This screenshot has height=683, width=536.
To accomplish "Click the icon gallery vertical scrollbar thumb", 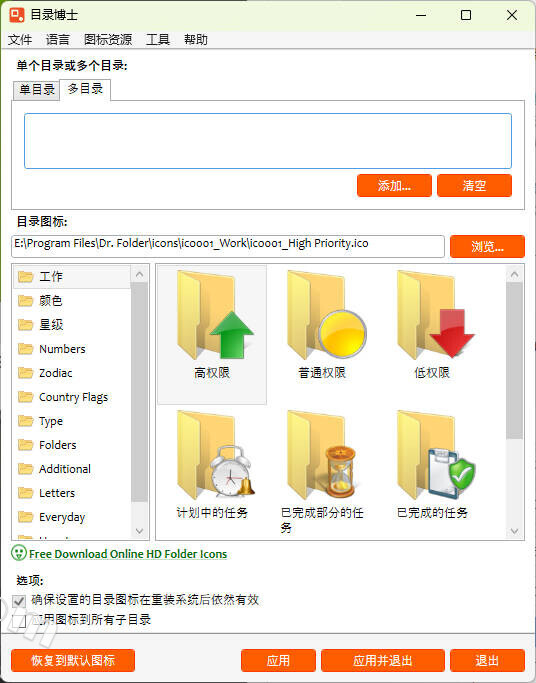I will 514,361.
